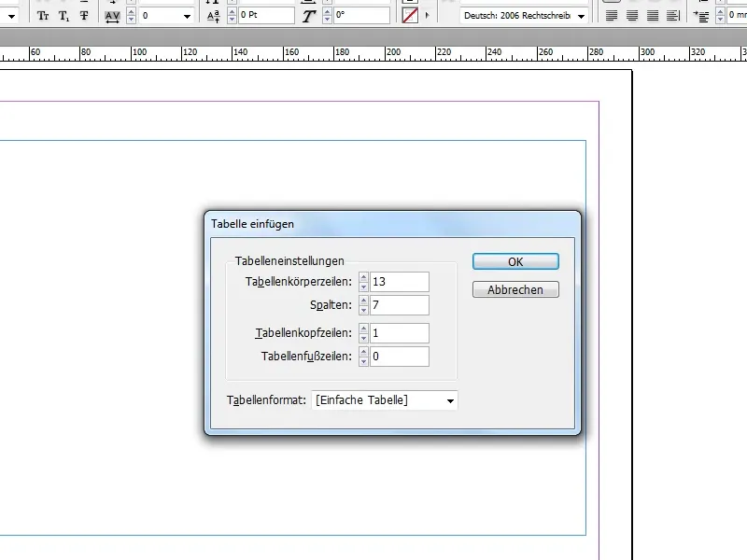The width and height of the screenshot is (747, 560).
Task: Decrease Tabellenkörperzeilen with the down arrow
Action: pos(363,287)
